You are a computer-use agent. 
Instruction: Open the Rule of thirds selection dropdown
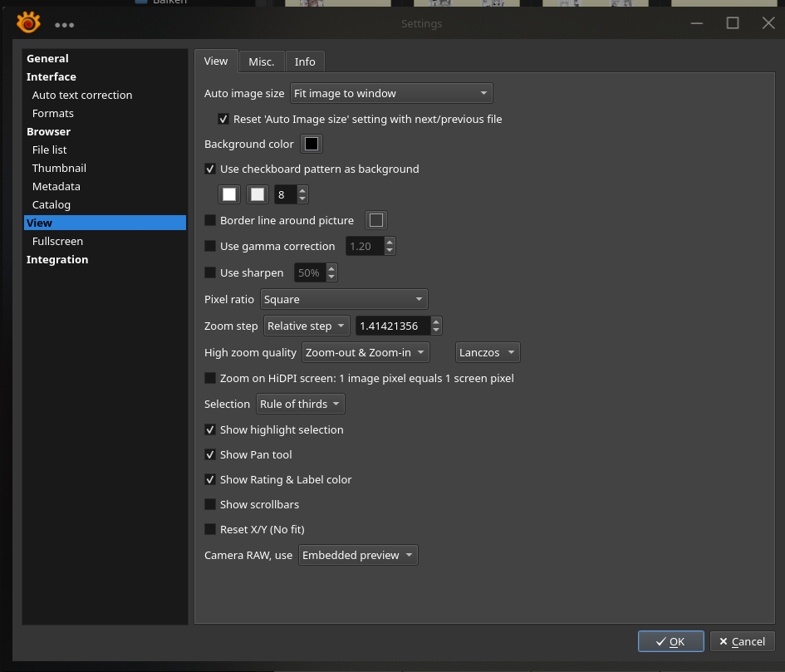pos(300,404)
